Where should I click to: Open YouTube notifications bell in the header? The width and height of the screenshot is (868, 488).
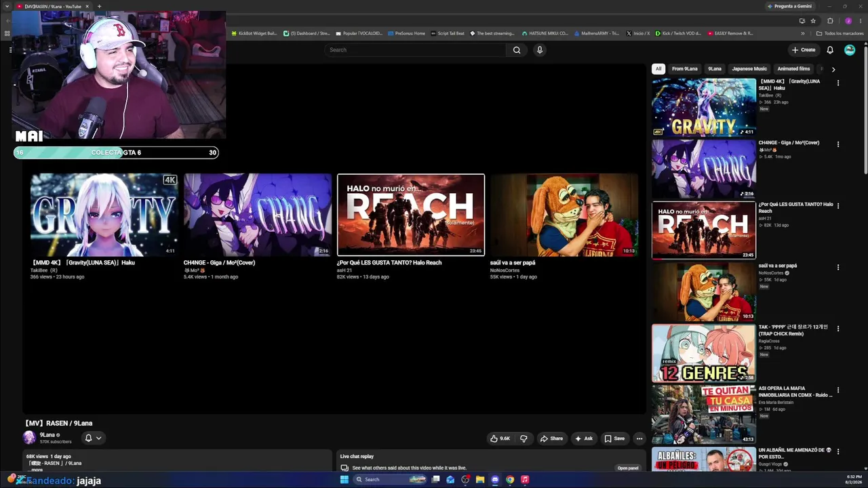(830, 50)
